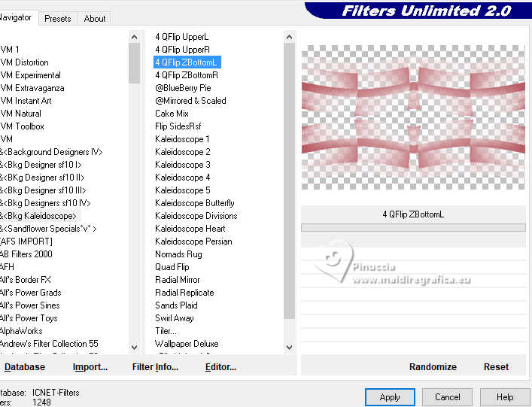Select 4 QFlip ZBottomR filter
Viewport: 532px width, 407px height.
[x=187, y=75]
